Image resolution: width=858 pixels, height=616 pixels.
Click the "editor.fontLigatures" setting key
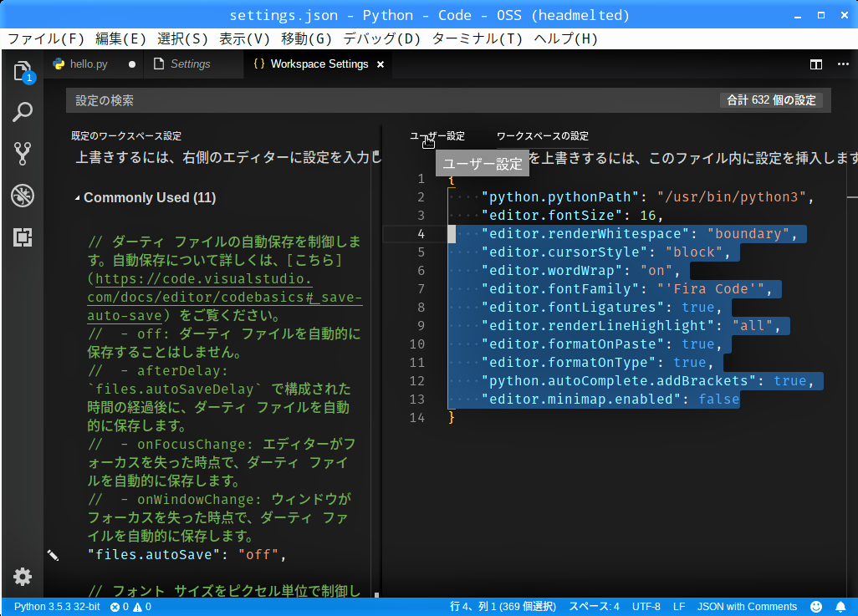point(573,308)
